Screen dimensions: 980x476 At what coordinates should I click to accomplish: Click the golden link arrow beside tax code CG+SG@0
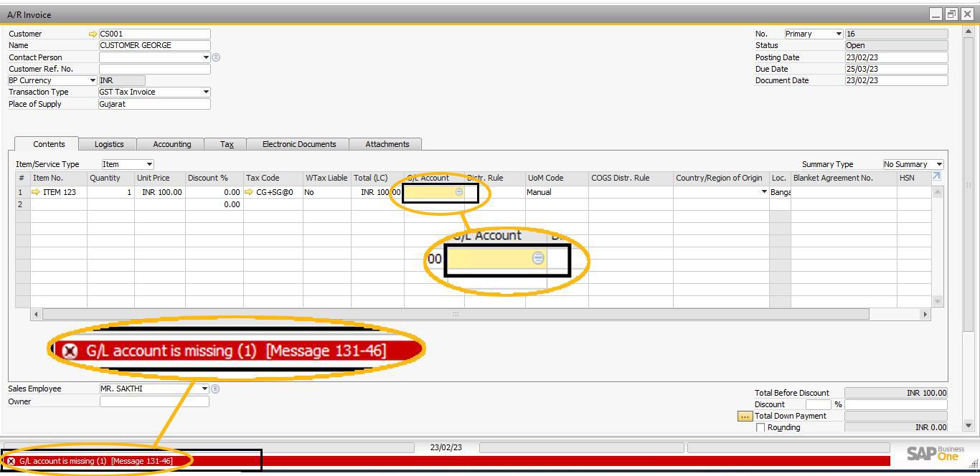coord(249,192)
